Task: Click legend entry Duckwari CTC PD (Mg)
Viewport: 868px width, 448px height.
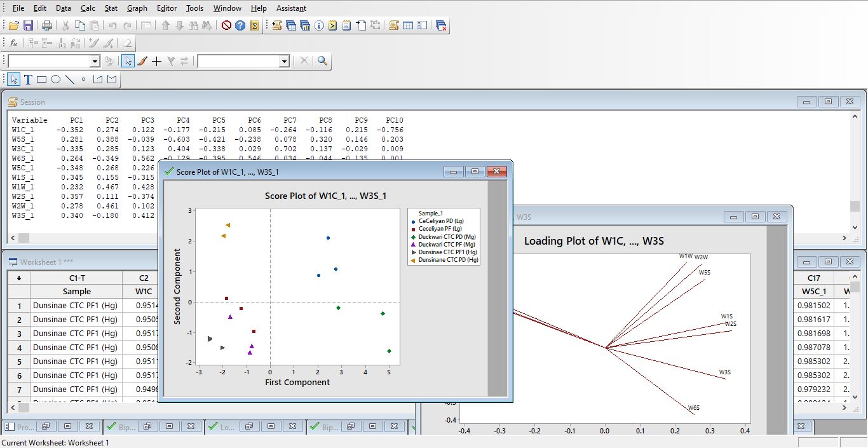Action: (x=447, y=236)
